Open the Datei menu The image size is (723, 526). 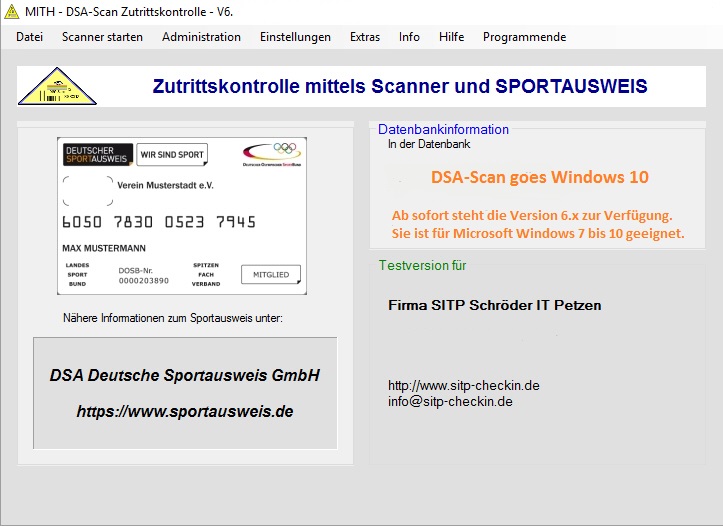pos(30,37)
